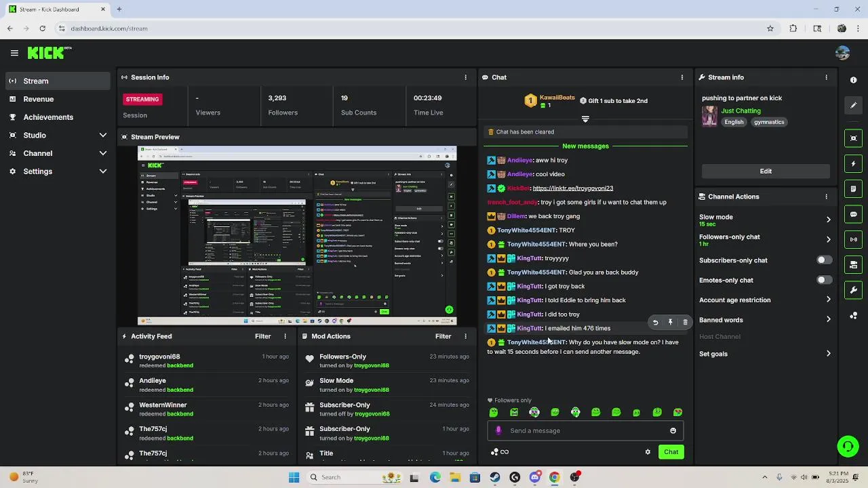Toggle Subscribers-only chat switch
Image resolution: width=868 pixels, height=488 pixels.
[x=824, y=260]
